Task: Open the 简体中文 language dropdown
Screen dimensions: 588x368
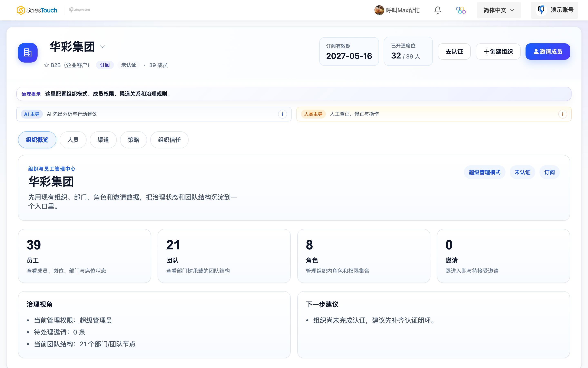Action: click(499, 10)
